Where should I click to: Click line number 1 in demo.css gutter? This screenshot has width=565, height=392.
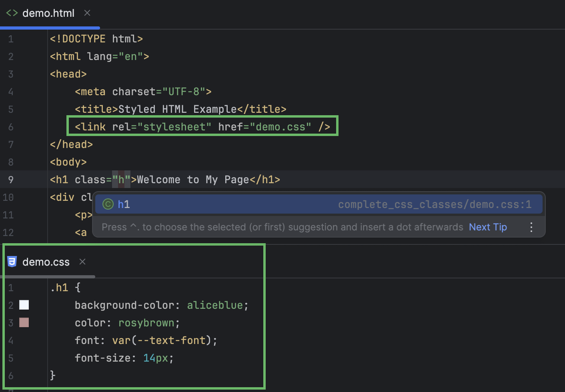[11, 288]
